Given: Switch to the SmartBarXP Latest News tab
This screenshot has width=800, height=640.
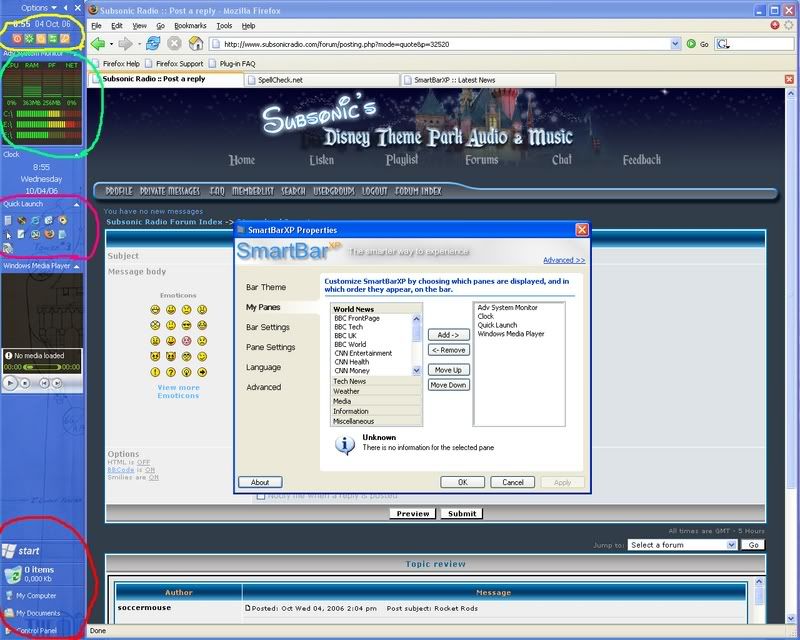Looking at the screenshot, I should [478, 80].
